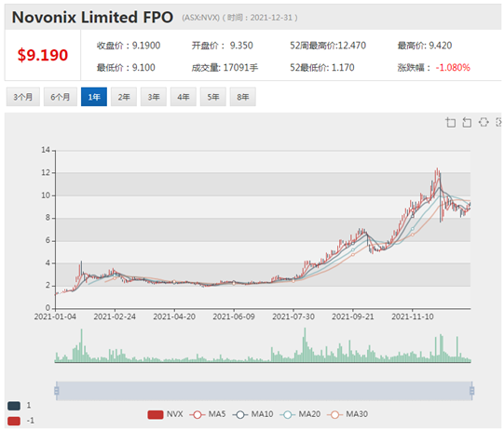Open the 8年 time range tab
The image size is (504, 430).
pos(242,97)
